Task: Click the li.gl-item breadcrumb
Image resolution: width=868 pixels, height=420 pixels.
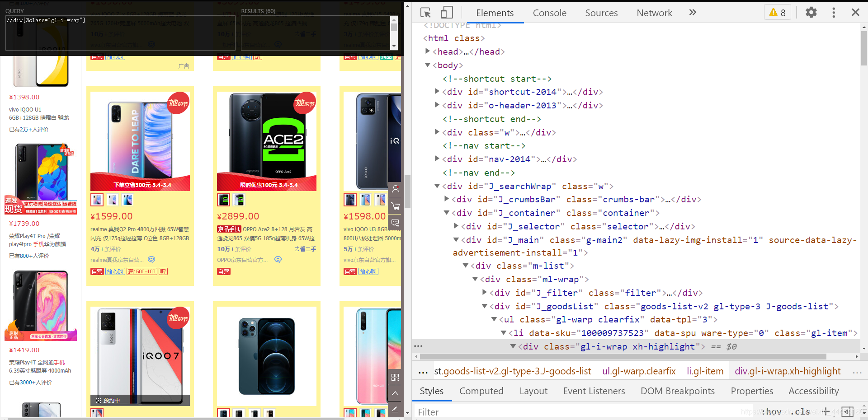Action: [x=705, y=371]
